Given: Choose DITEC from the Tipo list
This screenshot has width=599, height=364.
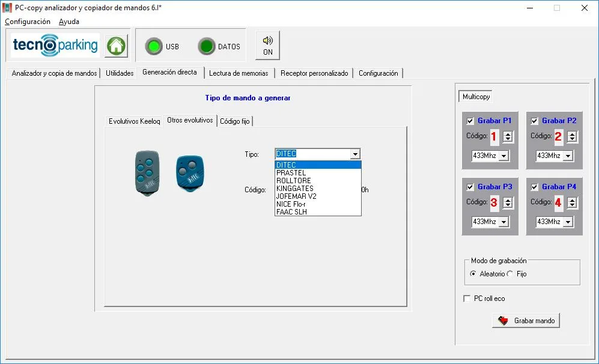Looking at the screenshot, I should pyautogui.click(x=318, y=165).
